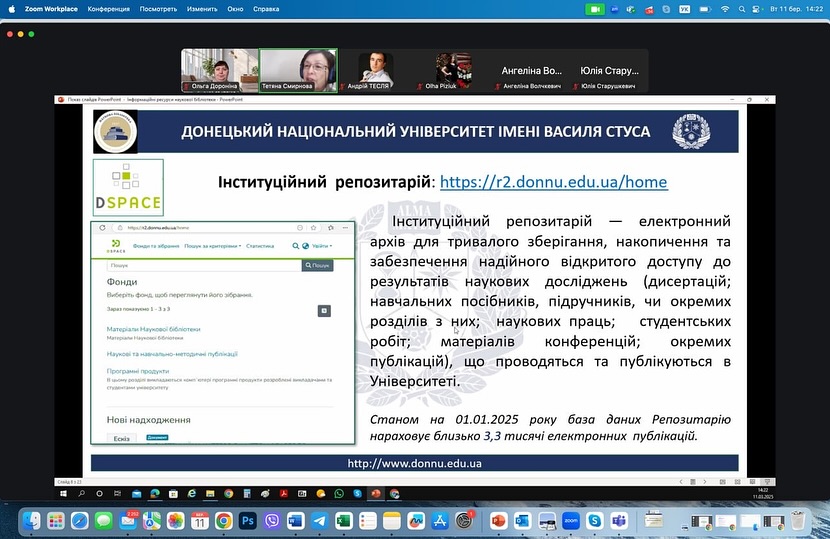This screenshot has height=539, width=830.
Task: Open Outlook from the Dock
Action: [x=522, y=521]
